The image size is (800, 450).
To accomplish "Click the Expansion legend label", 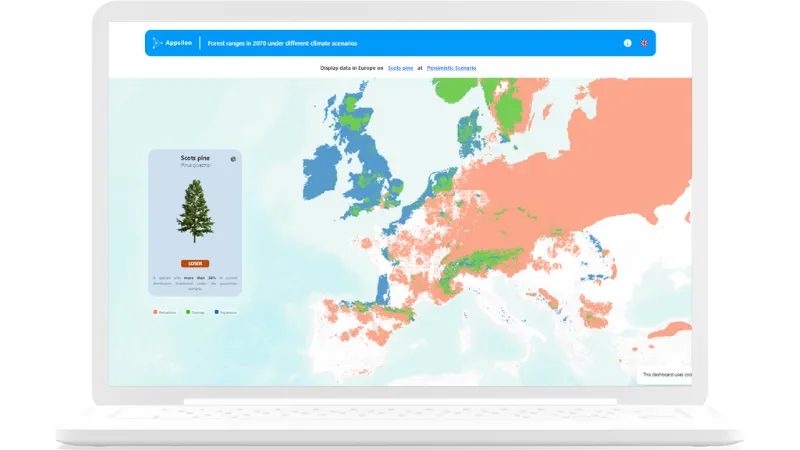I will pos(226,312).
